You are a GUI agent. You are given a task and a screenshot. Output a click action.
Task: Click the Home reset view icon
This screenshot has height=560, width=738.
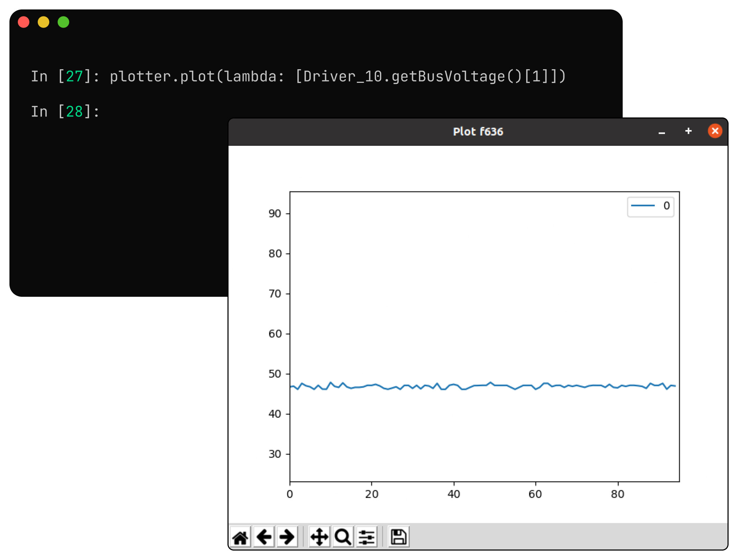click(240, 537)
